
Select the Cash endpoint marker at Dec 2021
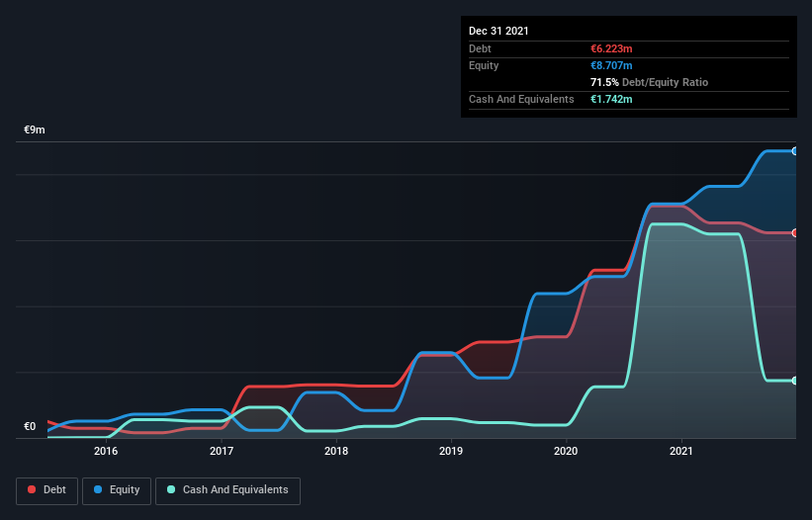coord(795,381)
